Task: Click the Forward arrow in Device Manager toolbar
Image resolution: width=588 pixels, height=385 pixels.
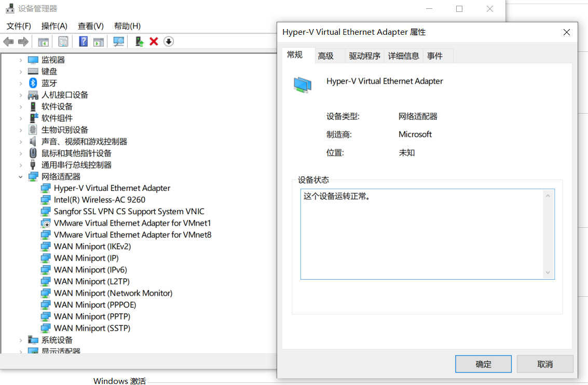Action: click(23, 42)
